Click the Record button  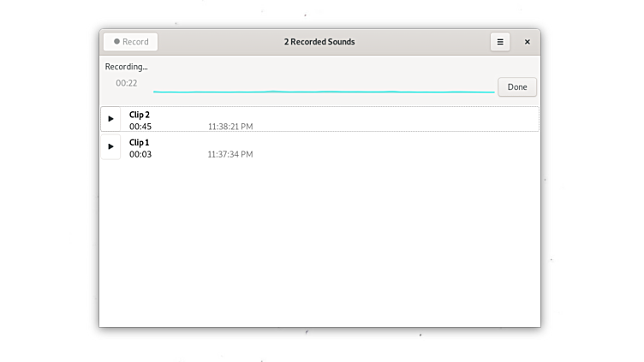tap(131, 41)
